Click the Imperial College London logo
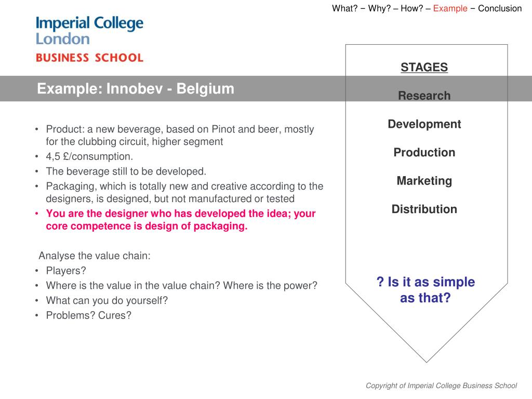This screenshot has width=532, height=399. [89, 31]
